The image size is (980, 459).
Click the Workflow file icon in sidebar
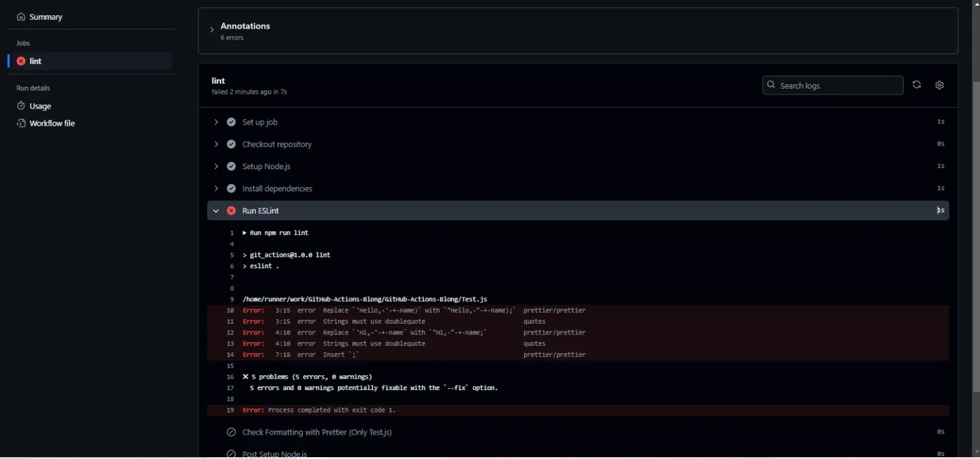tap(20, 123)
